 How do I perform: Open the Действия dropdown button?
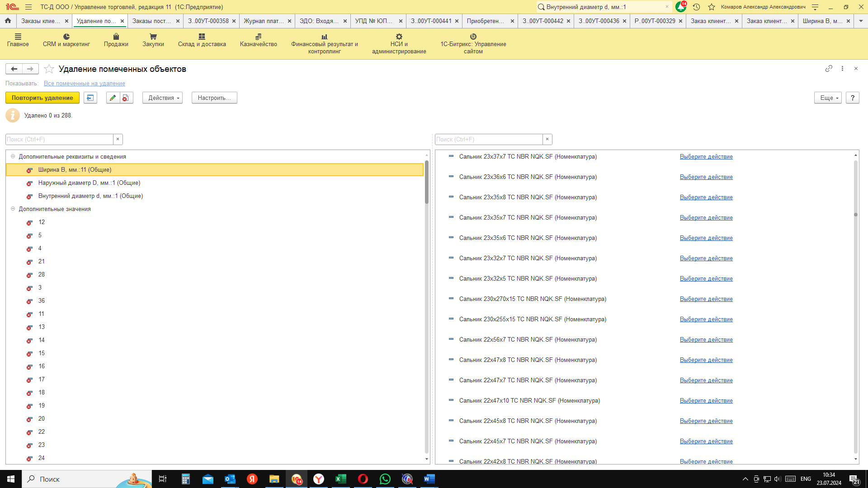click(x=162, y=98)
